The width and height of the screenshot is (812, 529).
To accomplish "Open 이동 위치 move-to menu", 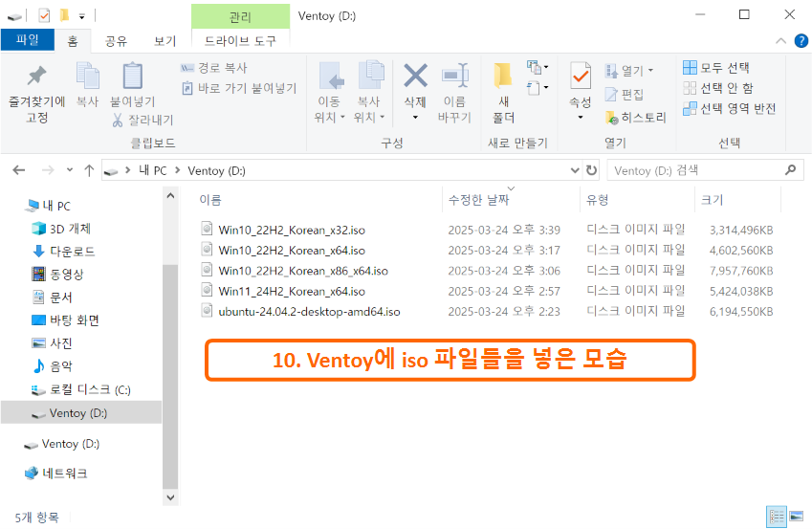I will (x=329, y=93).
